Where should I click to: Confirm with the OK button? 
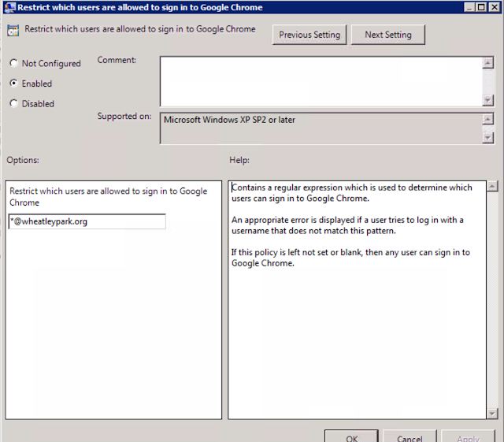351,437
